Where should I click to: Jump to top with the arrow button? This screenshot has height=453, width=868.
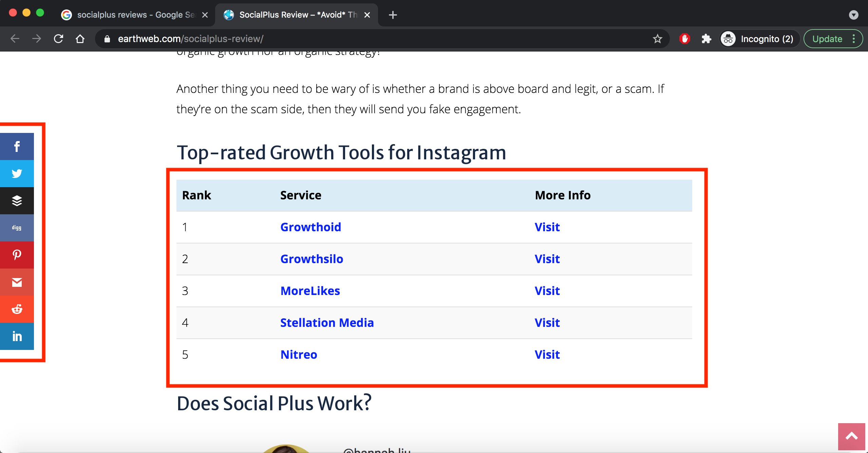pyautogui.click(x=852, y=436)
